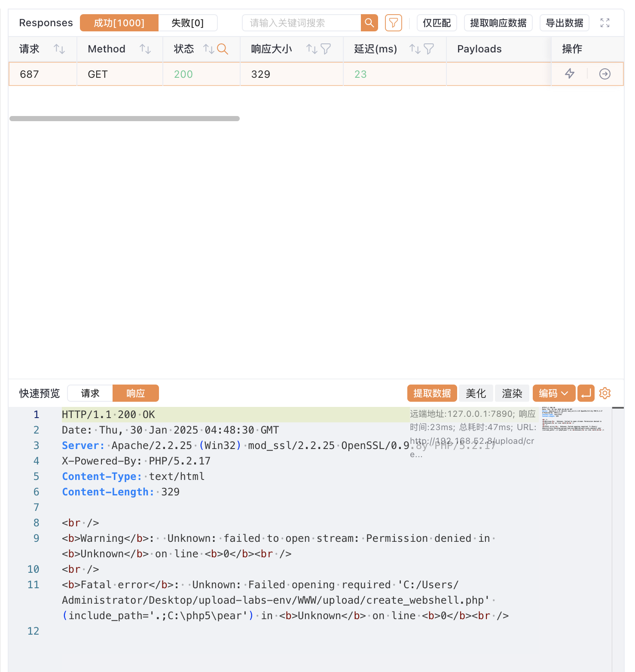The height and width of the screenshot is (672, 635).
Task: Toggle 美化 beautify response view
Action: coord(476,393)
